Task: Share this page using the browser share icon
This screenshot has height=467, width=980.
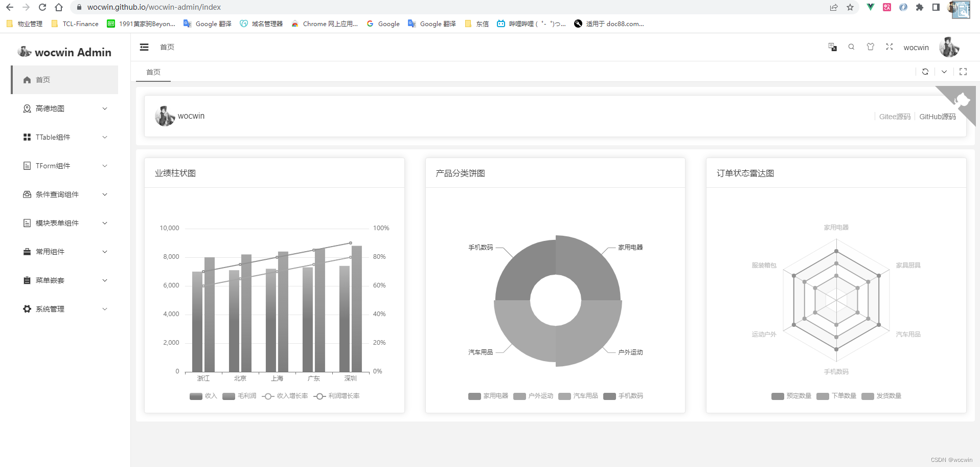Action: (834, 7)
